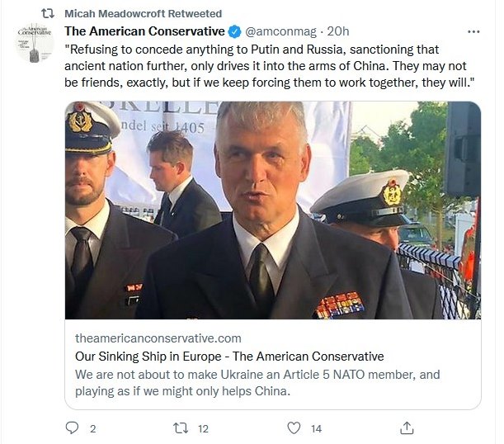Click theamericanconservative.com domain in link card
This screenshot has width=504, height=444.
click(x=158, y=338)
